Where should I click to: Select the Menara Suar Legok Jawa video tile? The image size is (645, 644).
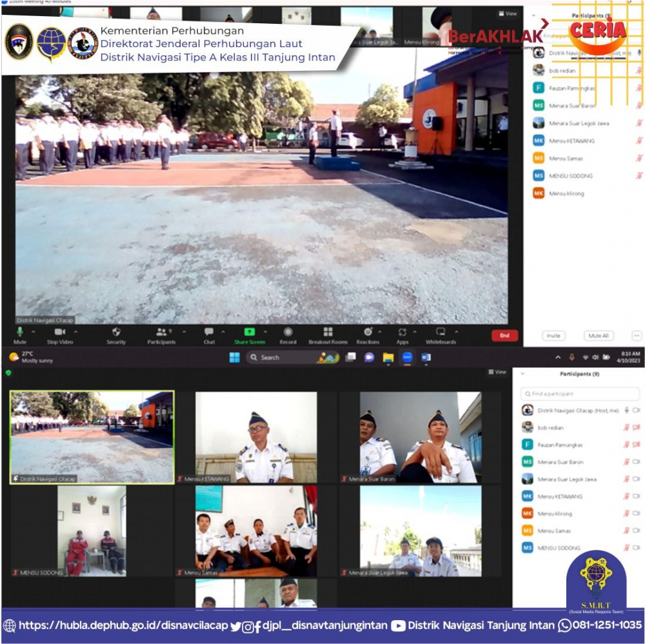(x=421, y=531)
